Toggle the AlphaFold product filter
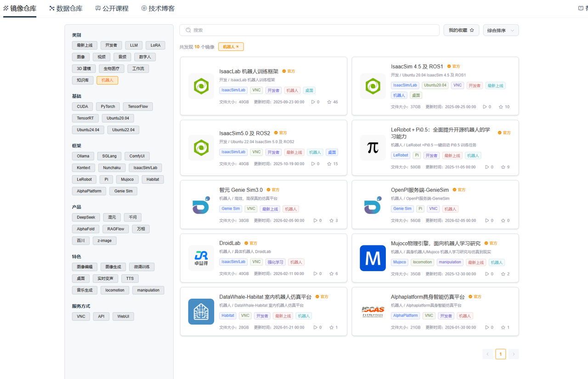Image resolution: width=588 pixels, height=379 pixels. (85, 229)
